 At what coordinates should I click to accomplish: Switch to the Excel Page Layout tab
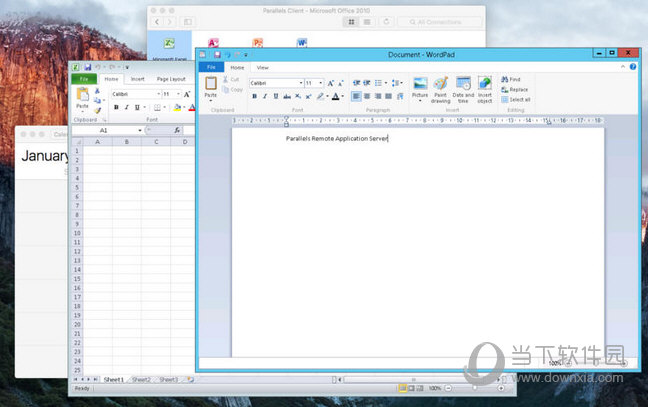point(171,79)
